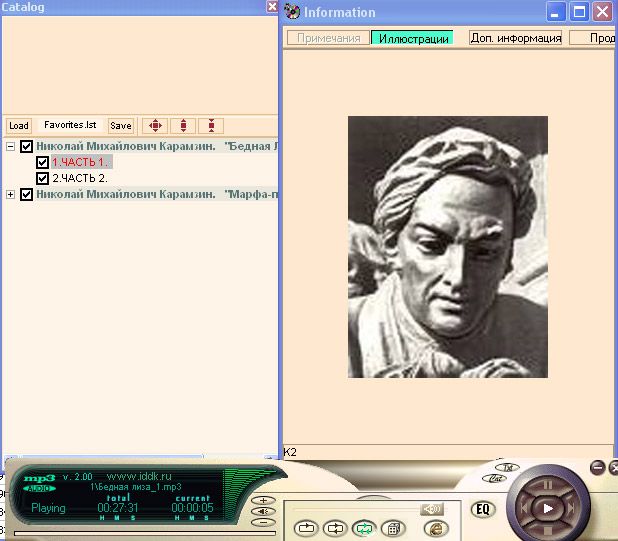Toggle checkbox for Карамзин "Марфа-п..." entry
The width and height of the screenshot is (618, 541).
pyautogui.click(x=27, y=194)
